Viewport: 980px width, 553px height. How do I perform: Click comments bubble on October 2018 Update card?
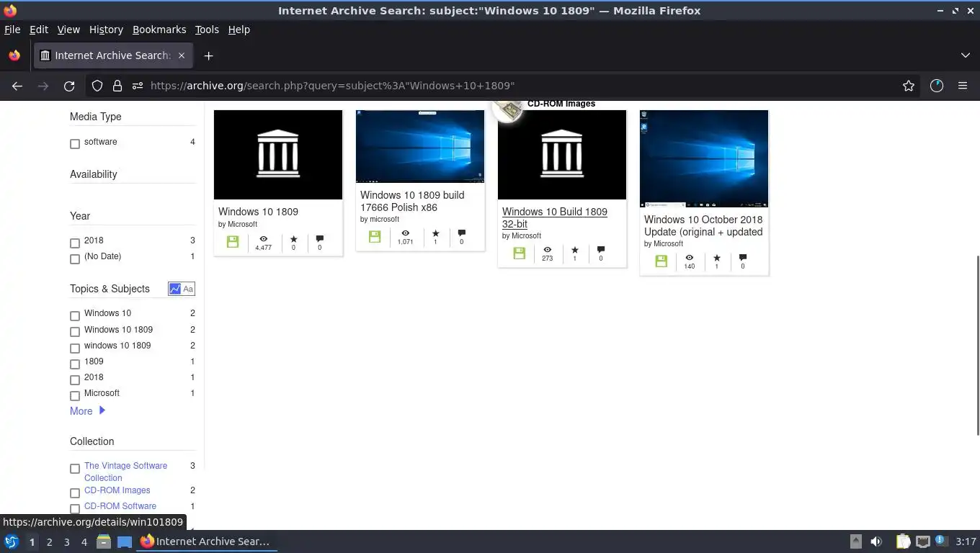tap(743, 257)
